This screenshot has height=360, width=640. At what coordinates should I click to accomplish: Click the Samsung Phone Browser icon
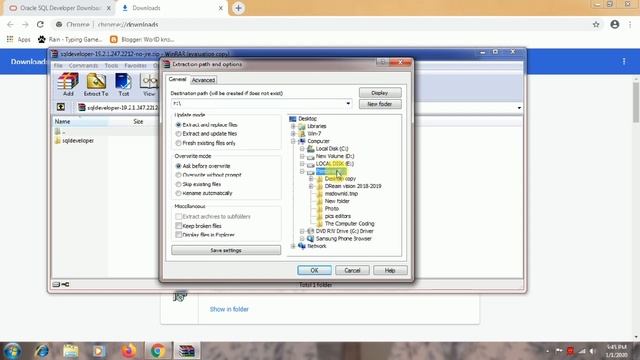311,238
